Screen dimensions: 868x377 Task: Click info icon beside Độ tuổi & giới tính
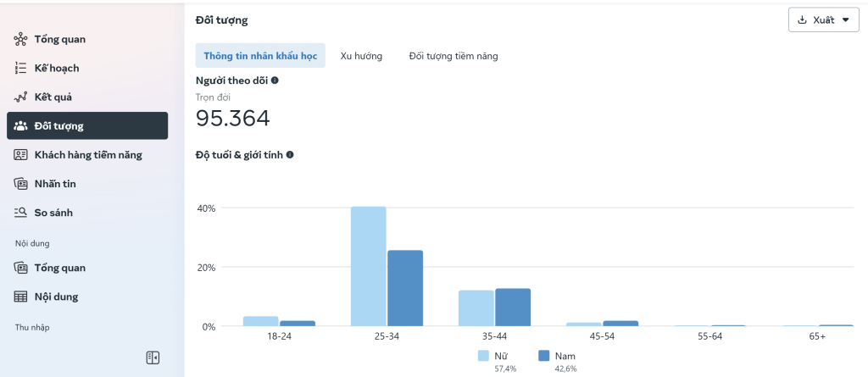point(290,155)
